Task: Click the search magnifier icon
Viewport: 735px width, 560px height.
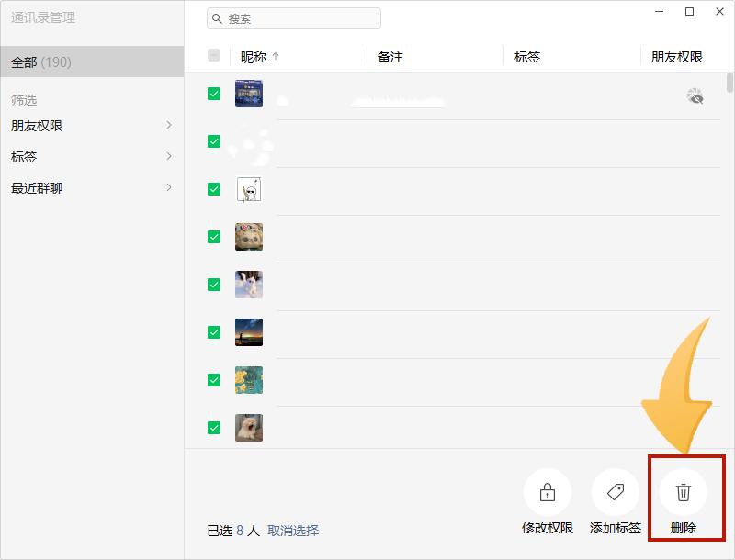Action: pos(216,17)
